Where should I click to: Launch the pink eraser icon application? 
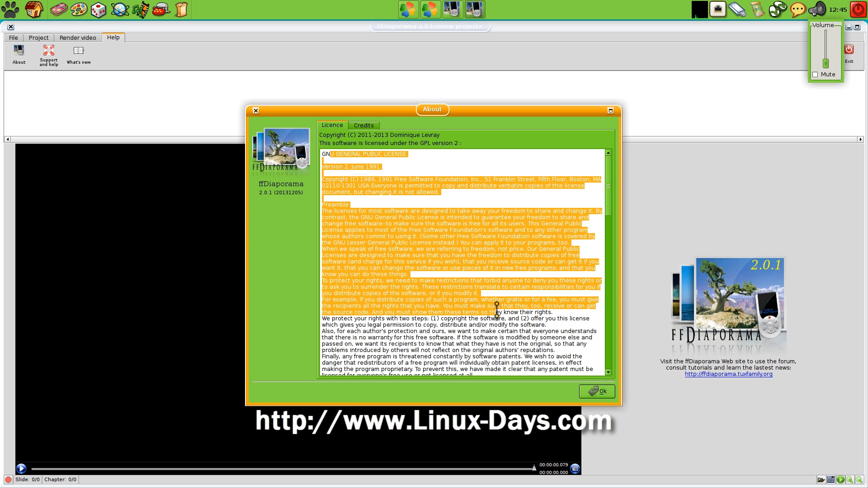tap(59, 9)
